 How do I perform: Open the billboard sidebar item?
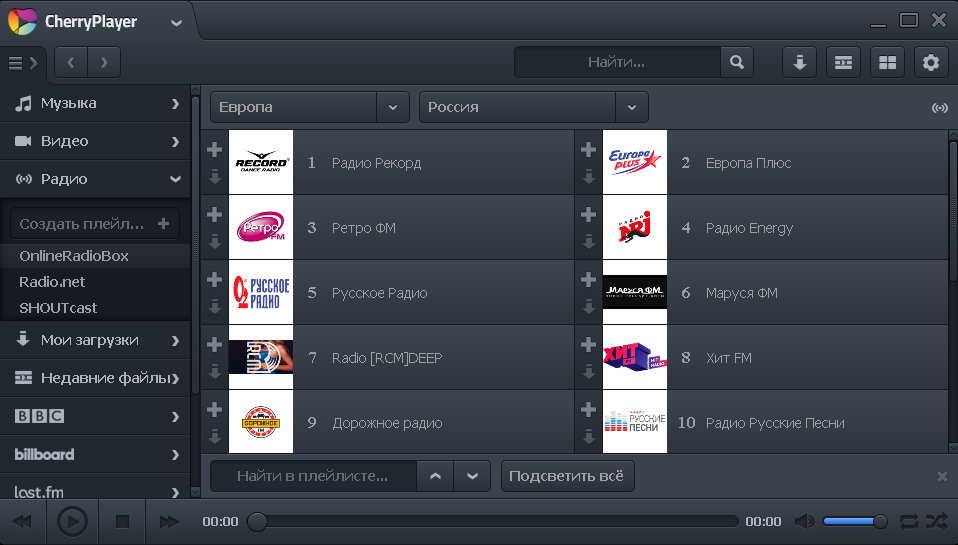(x=95, y=454)
